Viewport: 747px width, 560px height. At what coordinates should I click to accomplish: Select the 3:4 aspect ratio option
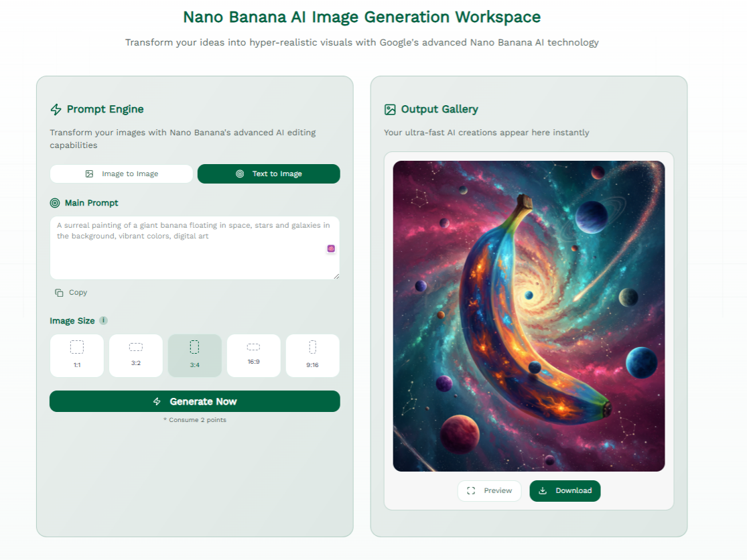[194, 355]
